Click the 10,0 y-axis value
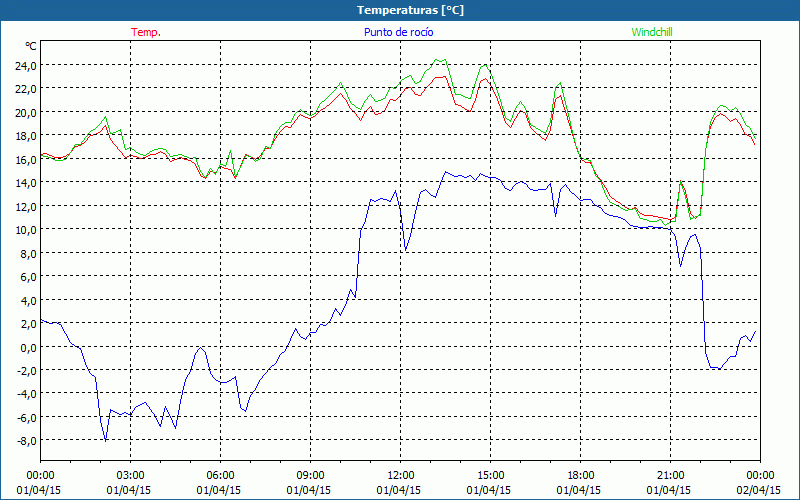Viewport: 800px width, 500px height. click(26, 230)
